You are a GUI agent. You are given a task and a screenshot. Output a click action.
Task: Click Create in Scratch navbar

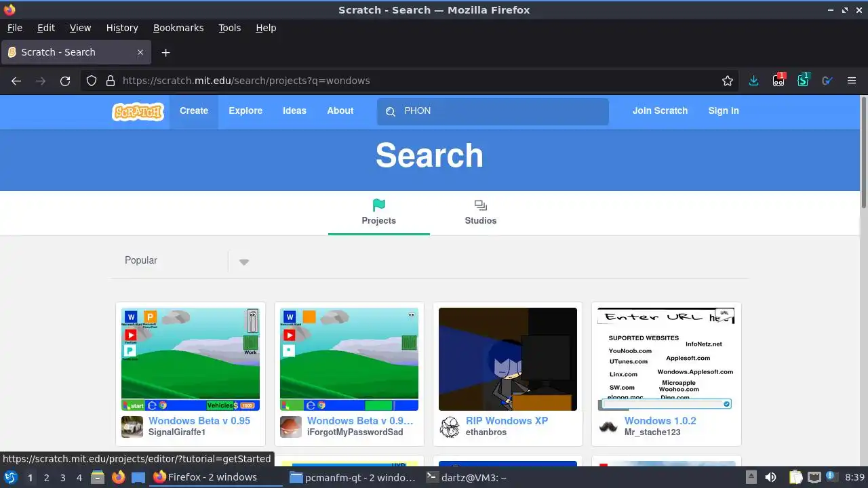coord(194,111)
